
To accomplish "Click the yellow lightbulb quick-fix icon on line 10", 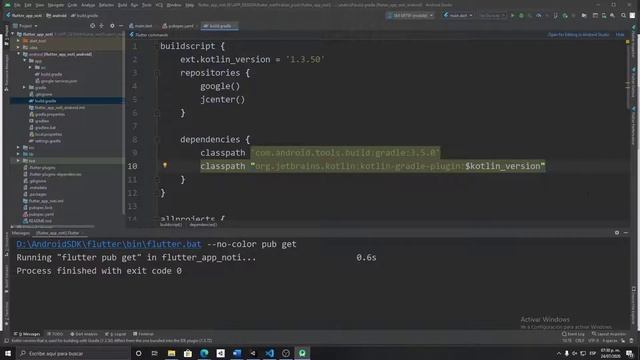I will 165,165.
